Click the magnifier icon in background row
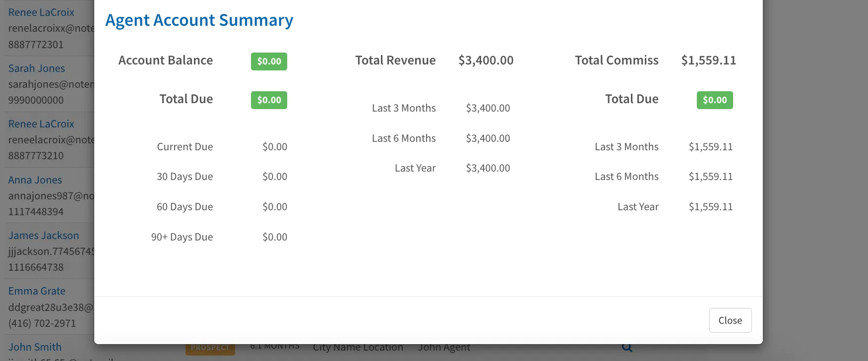 (x=627, y=348)
